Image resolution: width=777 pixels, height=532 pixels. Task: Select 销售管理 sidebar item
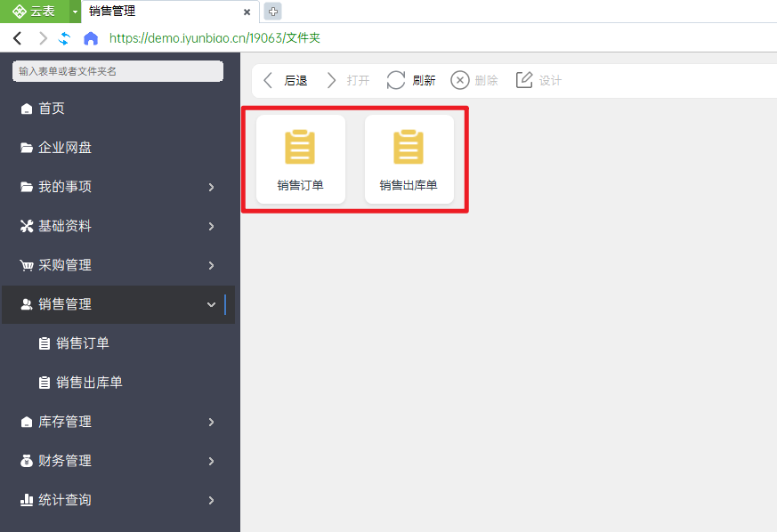[118, 304]
